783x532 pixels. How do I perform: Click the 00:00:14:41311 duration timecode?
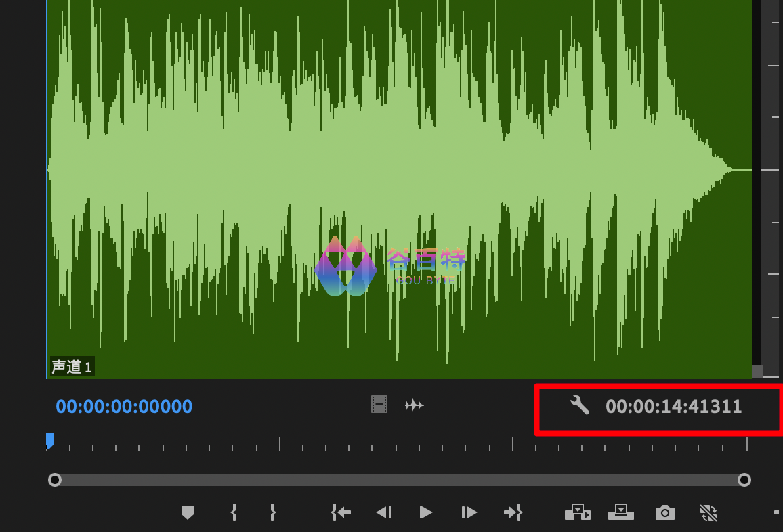pos(673,407)
